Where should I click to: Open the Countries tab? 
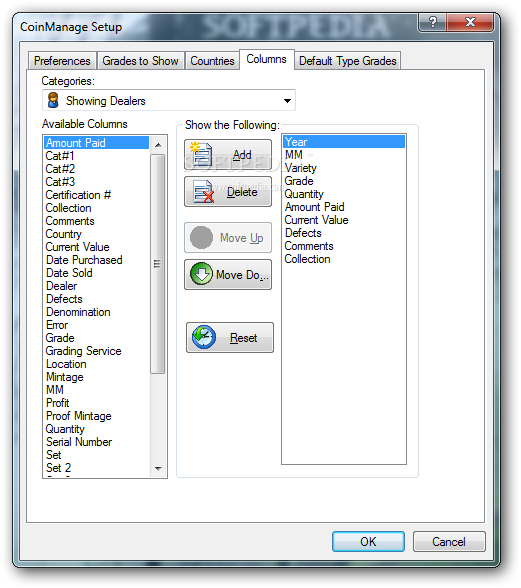click(x=212, y=61)
